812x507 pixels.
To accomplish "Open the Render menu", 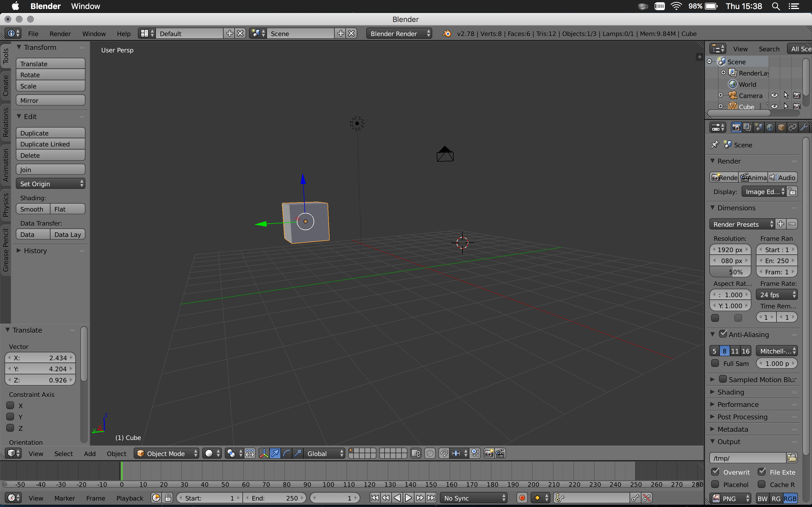I will 60,34.
